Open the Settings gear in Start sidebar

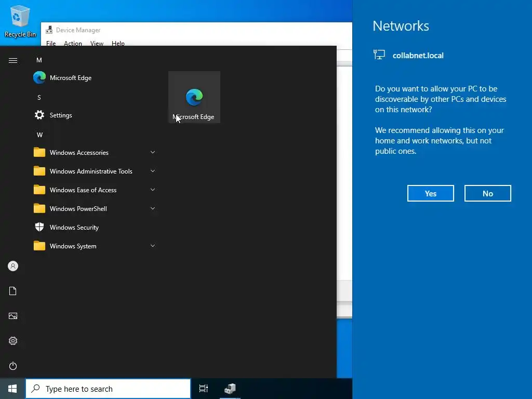(x=13, y=341)
